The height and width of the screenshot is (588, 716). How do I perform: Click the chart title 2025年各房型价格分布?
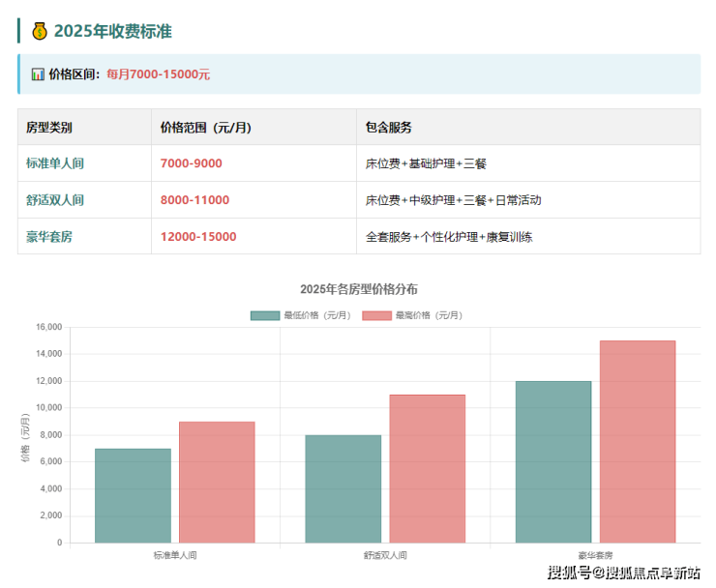358,289
